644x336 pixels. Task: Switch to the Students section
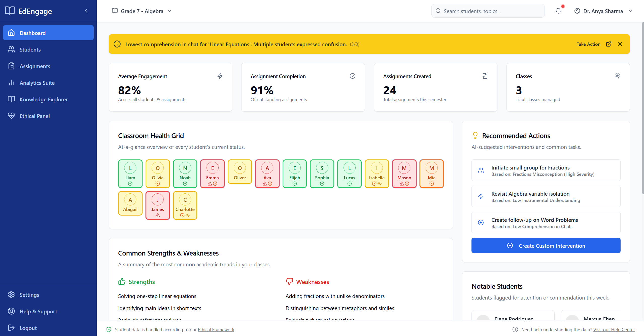pos(30,49)
